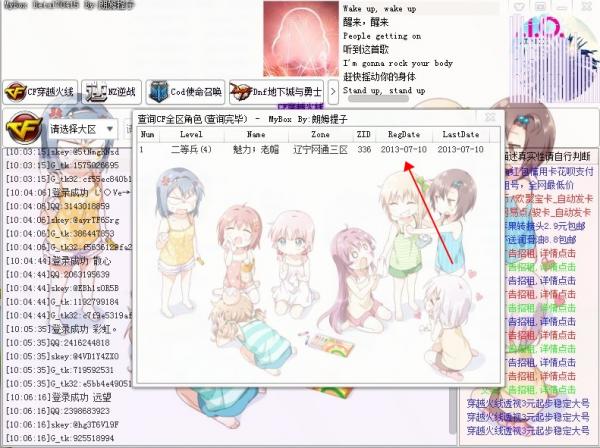Click the album cover thumbnail
The image size is (600, 448).
[301, 39]
